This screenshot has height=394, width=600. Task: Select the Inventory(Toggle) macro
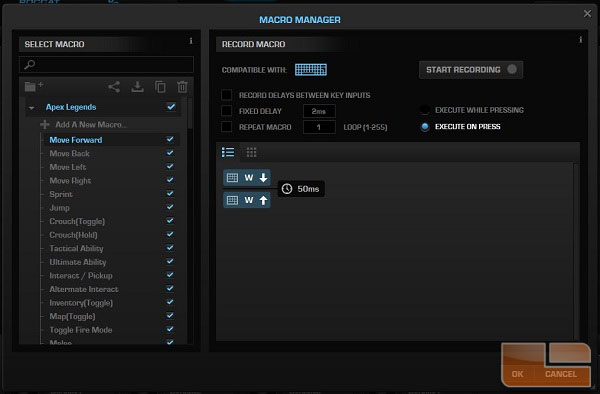pyautogui.click(x=81, y=303)
